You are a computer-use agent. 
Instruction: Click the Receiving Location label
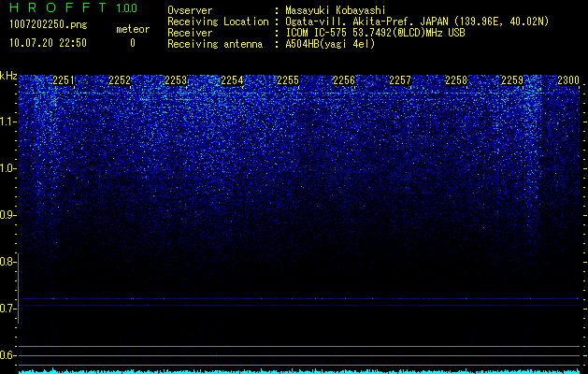click(218, 22)
